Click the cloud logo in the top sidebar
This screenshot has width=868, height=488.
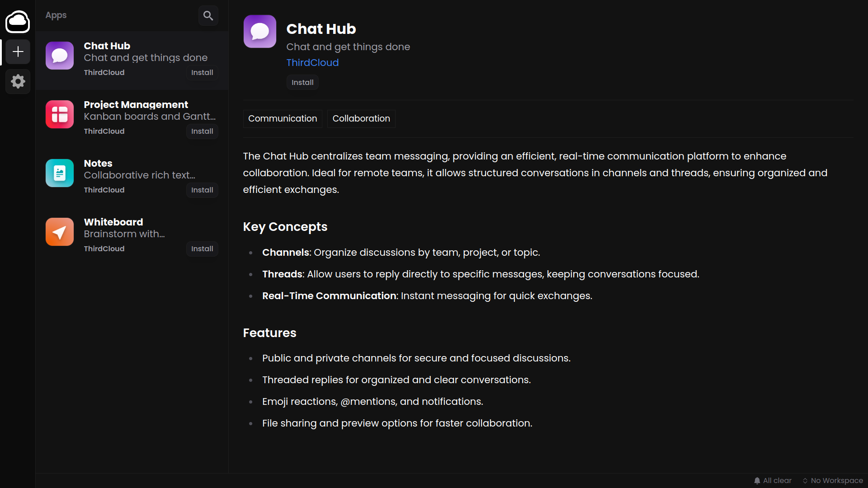click(x=17, y=22)
